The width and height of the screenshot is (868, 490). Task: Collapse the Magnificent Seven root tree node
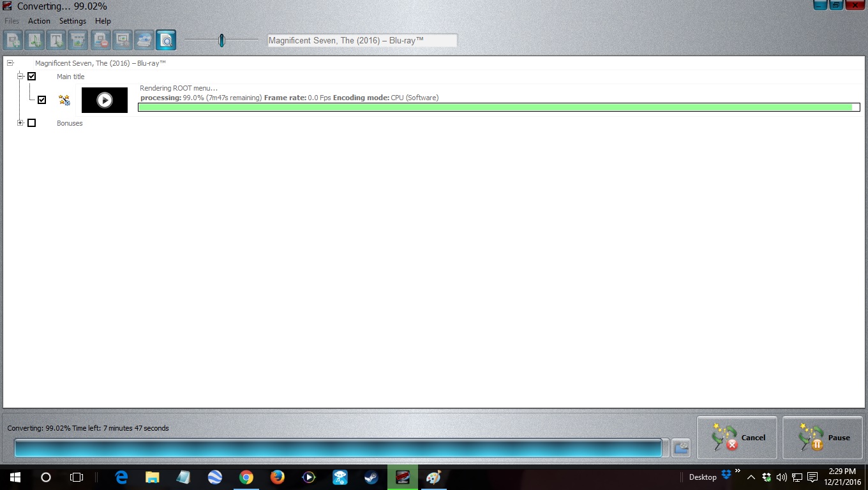(10, 63)
